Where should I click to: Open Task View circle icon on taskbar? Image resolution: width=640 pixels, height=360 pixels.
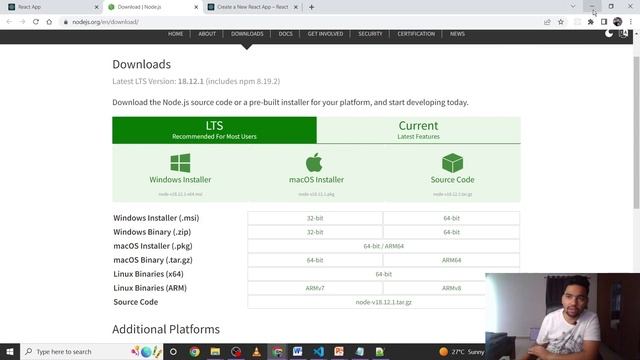[x=173, y=351]
